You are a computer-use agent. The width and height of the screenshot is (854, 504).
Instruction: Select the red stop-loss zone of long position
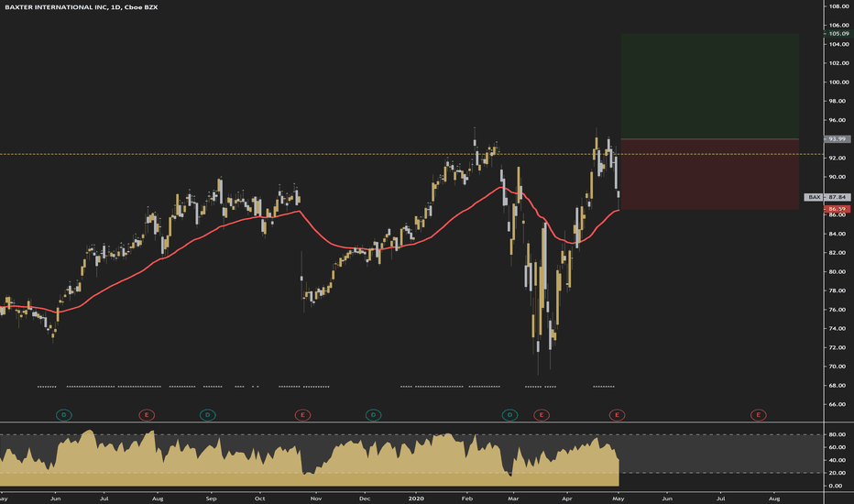coord(709,174)
